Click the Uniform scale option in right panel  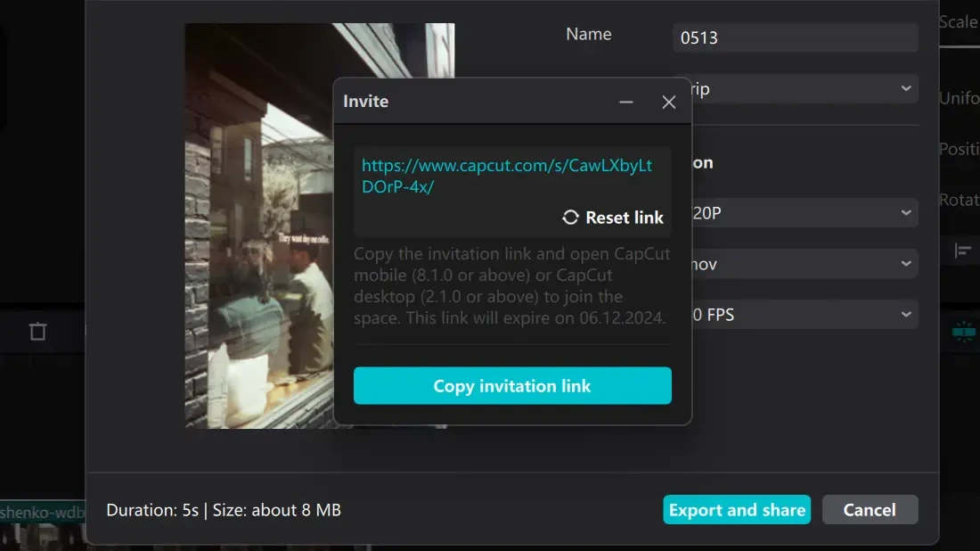(x=960, y=98)
